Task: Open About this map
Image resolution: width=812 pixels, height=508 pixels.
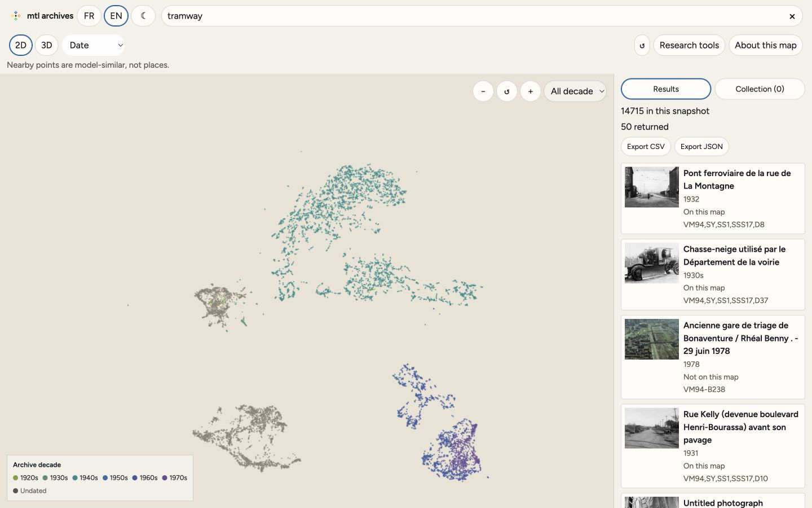Action: (x=766, y=45)
